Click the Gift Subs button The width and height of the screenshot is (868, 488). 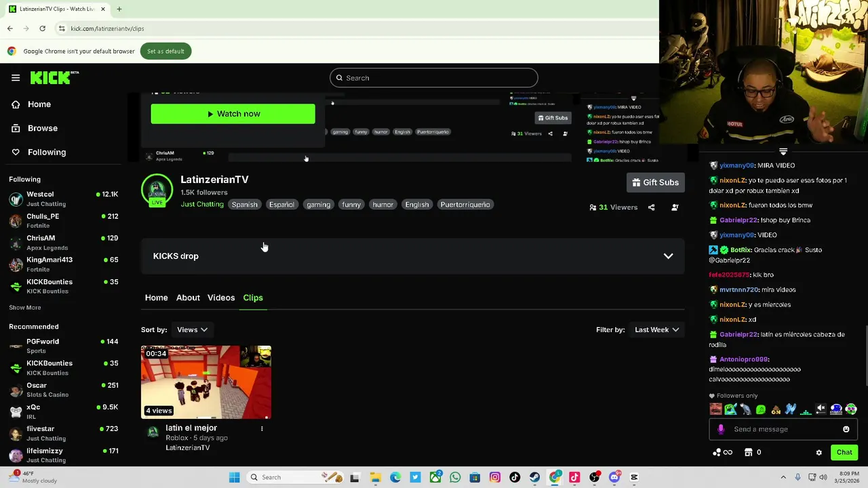[655, 182]
